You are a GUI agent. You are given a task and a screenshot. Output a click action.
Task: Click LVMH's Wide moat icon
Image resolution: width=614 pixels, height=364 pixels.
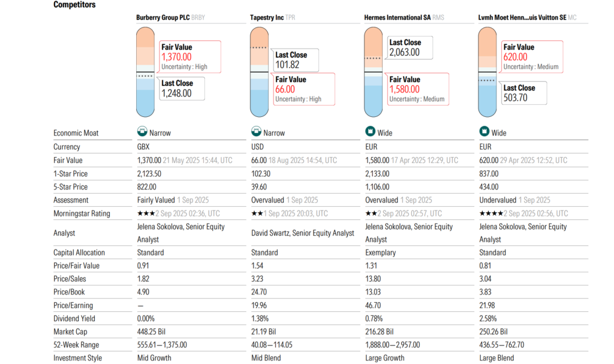tap(484, 131)
